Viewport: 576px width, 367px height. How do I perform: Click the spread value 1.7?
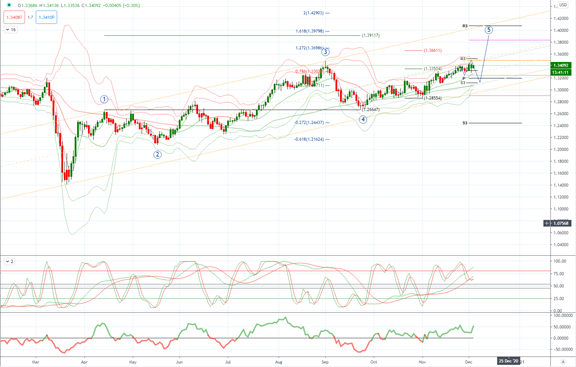30,17
